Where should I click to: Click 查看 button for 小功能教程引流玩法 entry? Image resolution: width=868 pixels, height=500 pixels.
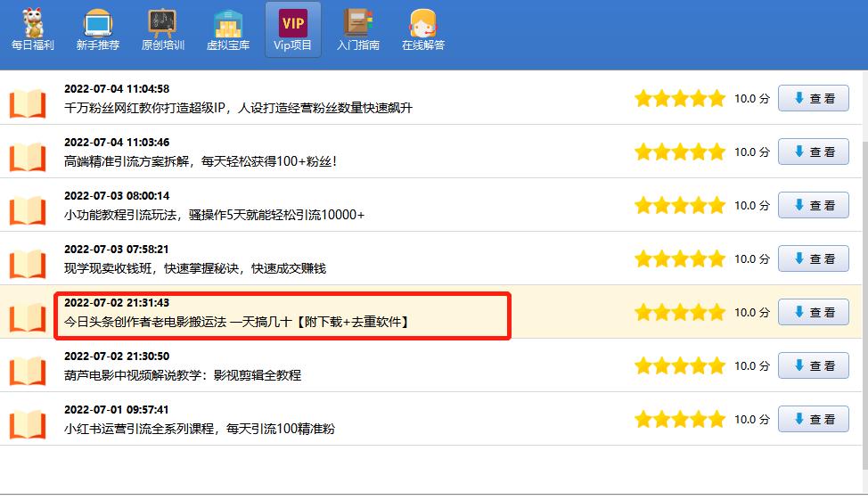coord(814,205)
